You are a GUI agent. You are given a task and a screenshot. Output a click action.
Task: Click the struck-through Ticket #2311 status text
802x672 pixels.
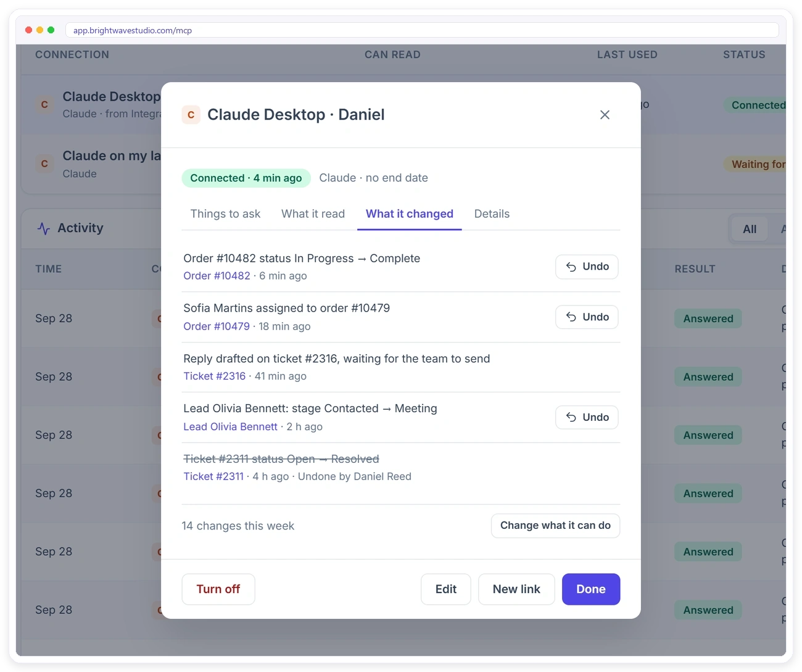pos(281,459)
